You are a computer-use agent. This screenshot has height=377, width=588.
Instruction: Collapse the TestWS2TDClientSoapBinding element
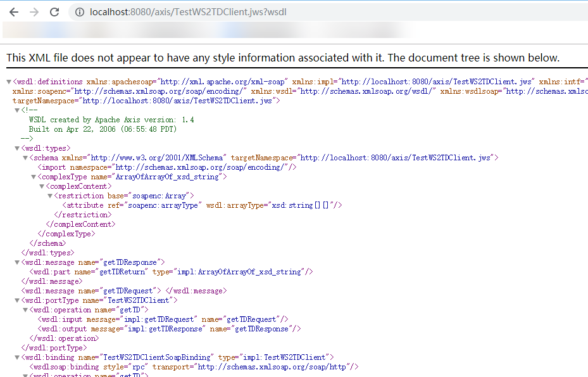[17, 357]
